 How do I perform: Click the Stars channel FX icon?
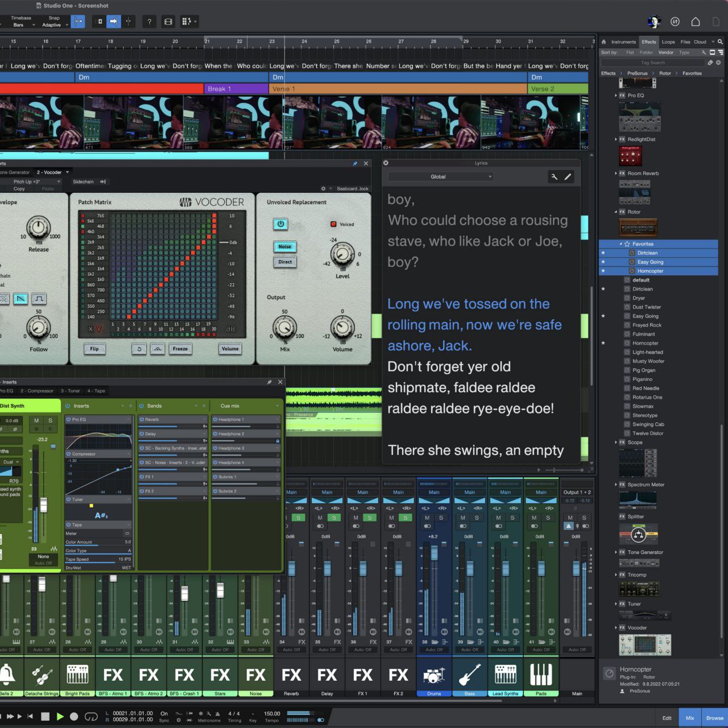(x=220, y=675)
